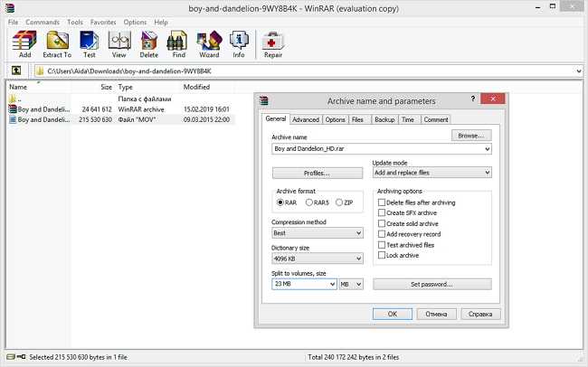This screenshot has height=367, width=588.
Task: Select the General tab
Action: point(276,118)
